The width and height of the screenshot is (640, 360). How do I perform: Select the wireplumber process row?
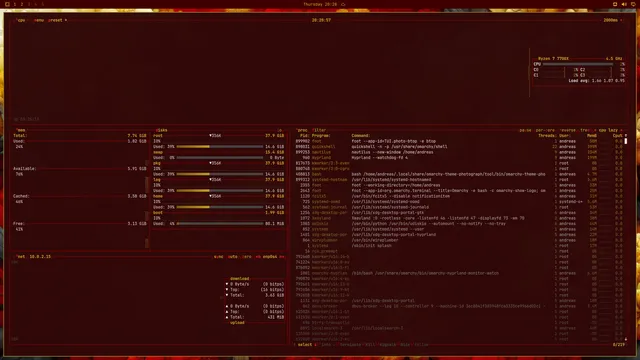pyautogui.click(x=459, y=240)
